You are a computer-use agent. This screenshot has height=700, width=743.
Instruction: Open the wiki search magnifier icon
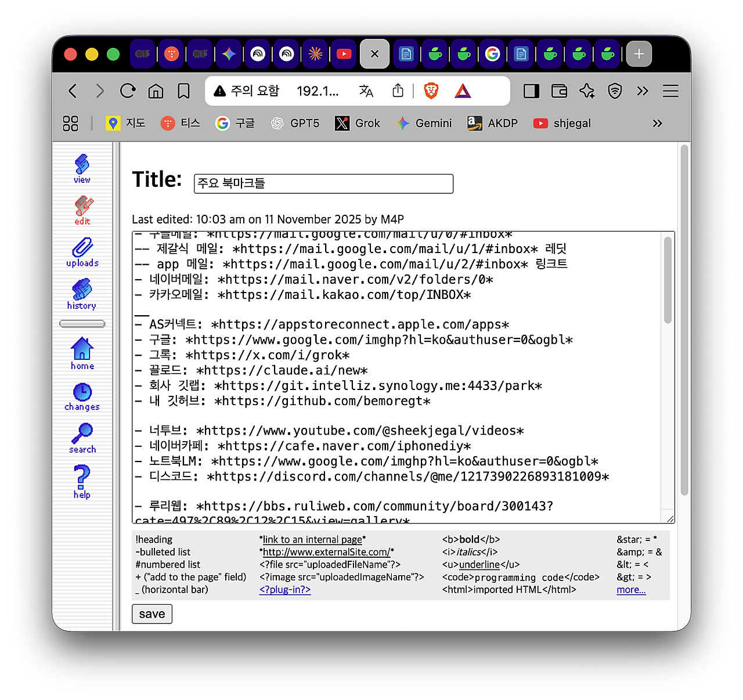pyautogui.click(x=82, y=438)
